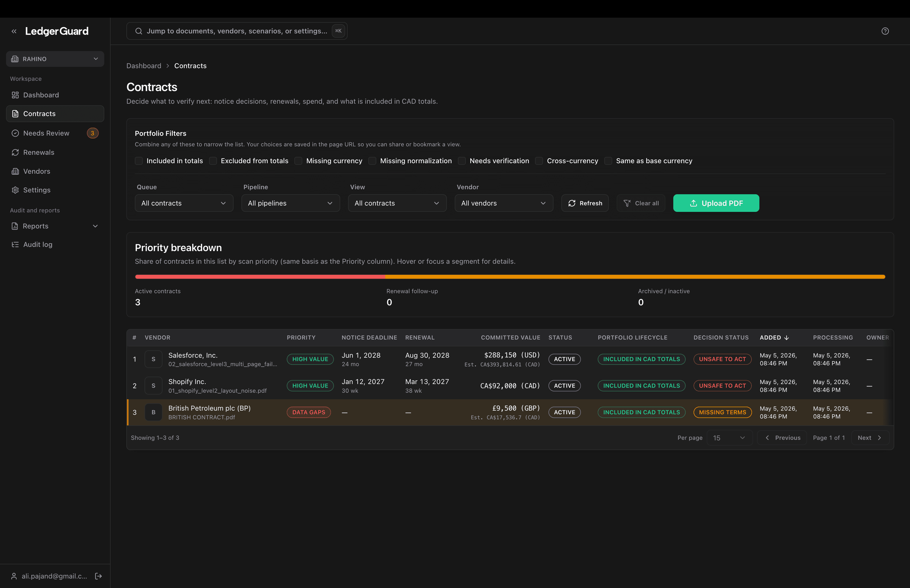Click the Added column sort arrow
The width and height of the screenshot is (910, 588).
pyautogui.click(x=787, y=337)
